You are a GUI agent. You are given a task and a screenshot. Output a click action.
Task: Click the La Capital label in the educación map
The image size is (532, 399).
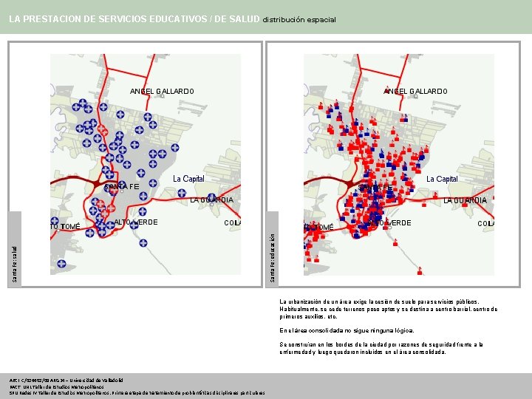[x=442, y=179]
